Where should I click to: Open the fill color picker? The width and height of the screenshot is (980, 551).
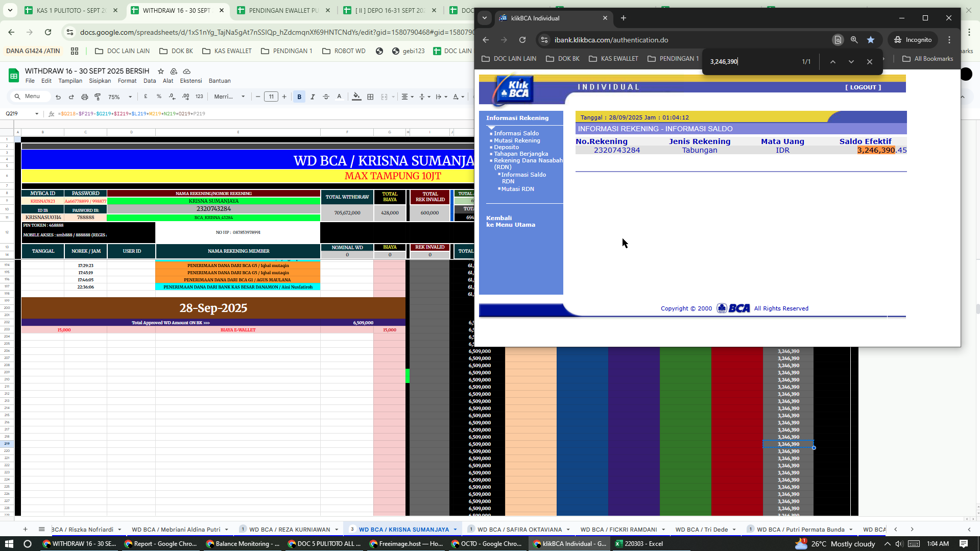(356, 97)
